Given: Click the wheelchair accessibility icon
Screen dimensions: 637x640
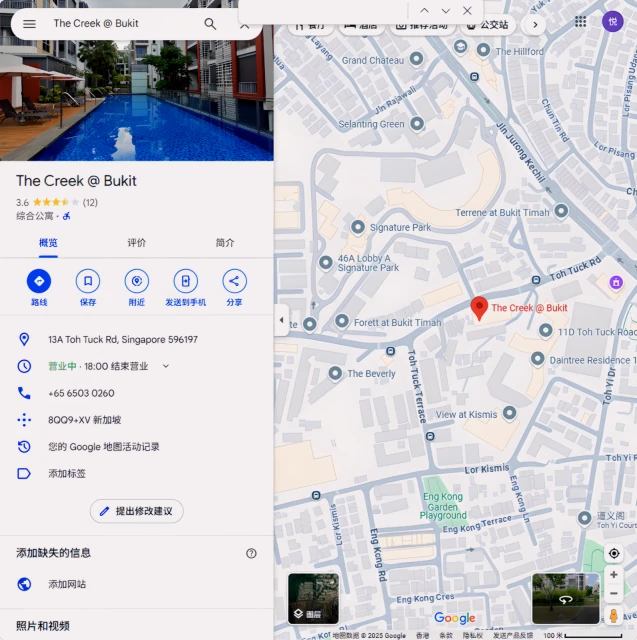Looking at the screenshot, I should tap(67, 216).
